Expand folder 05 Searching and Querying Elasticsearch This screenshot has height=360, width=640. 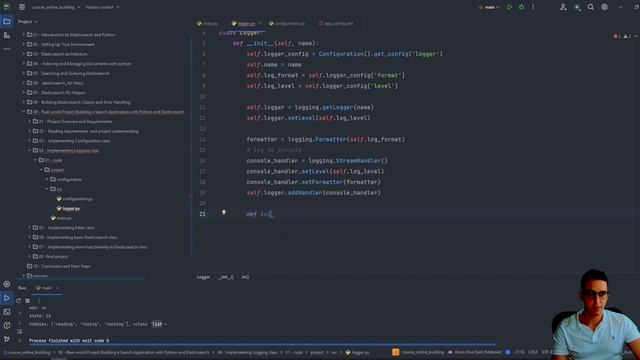(24, 73)
